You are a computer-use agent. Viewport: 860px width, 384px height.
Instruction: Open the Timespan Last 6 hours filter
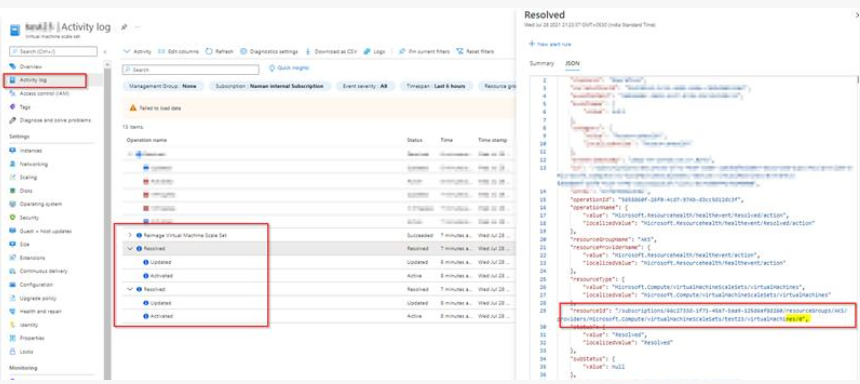pos(436,86)
